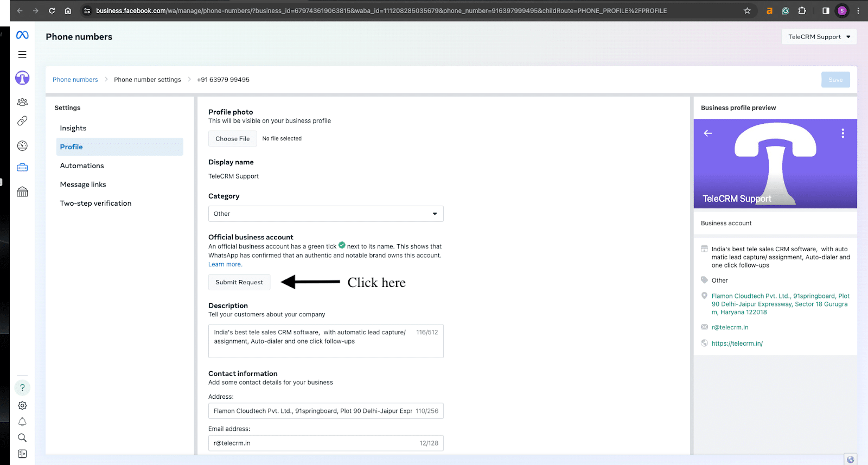This screenshot has width=868, height=465.
Task: Click back arrow in profile preview
Action: pyautogui.click(x=708, y=133)
